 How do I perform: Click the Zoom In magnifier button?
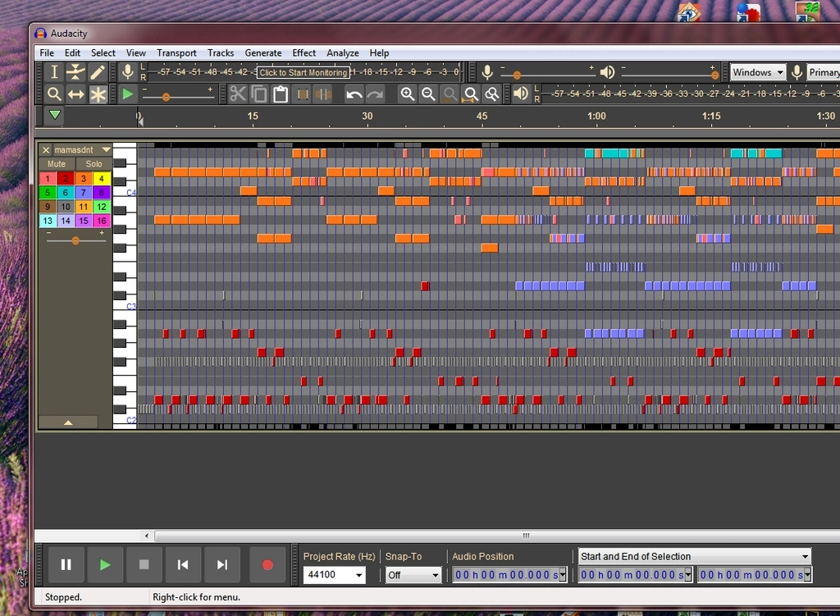click(x=407, y=94)
